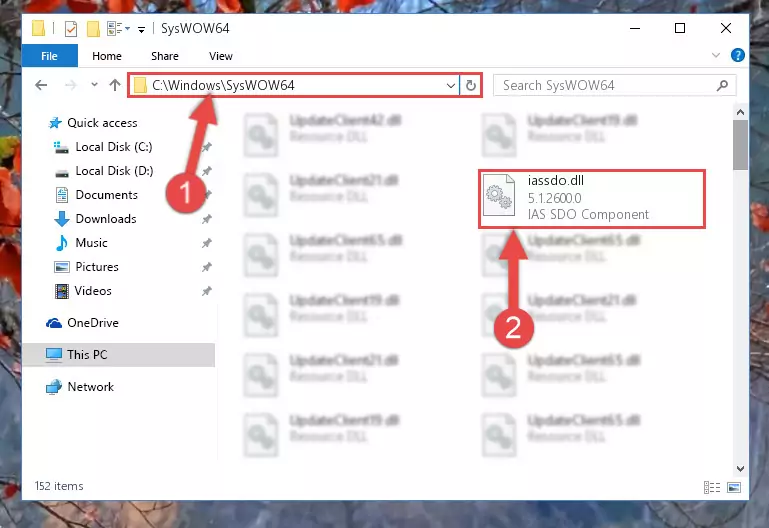Open Pictures in the sidebar
The height and width of the screenshot is (528, 769).
[97, 267]
